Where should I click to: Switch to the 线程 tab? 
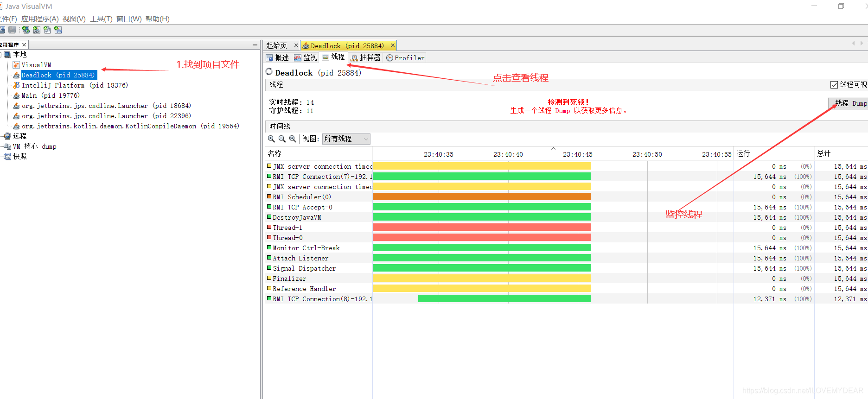coord(333,57)
